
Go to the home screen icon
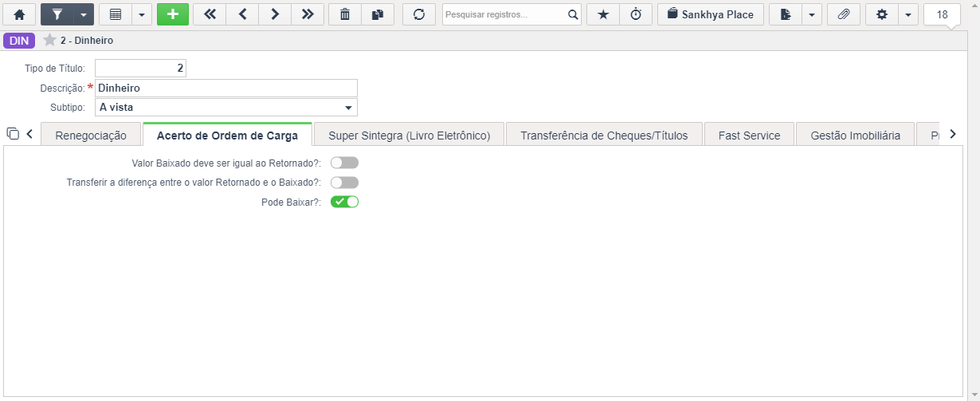pyautogui.click(x=20, y=14)
